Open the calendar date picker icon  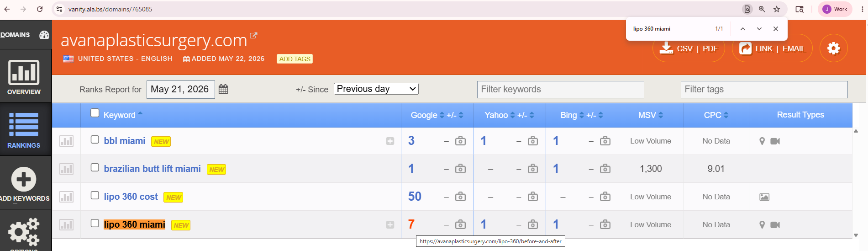223,89
